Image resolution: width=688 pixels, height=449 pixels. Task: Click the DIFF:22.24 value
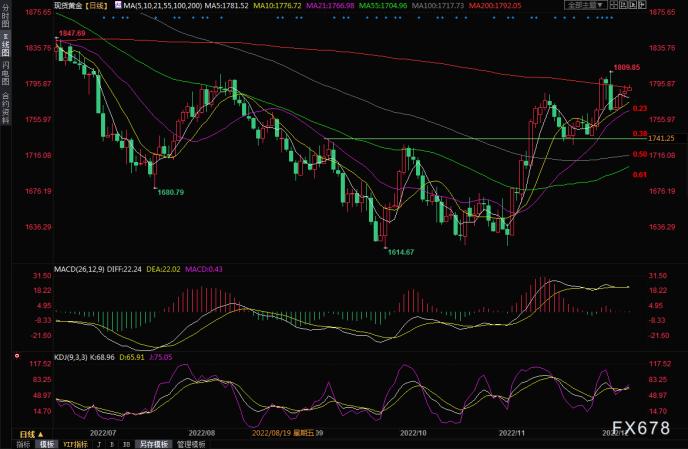124,269
